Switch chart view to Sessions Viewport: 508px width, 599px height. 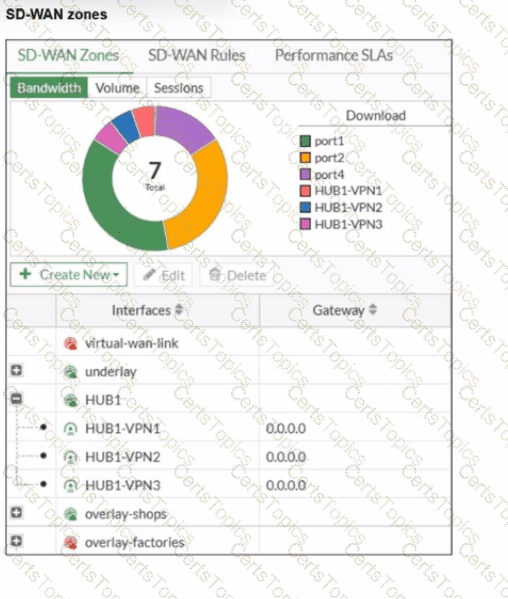(x=178, y=88)
